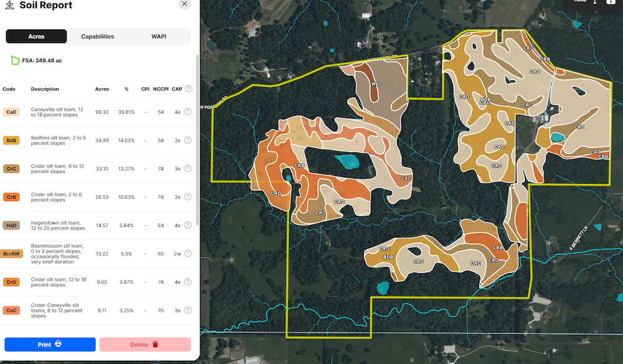
Task: Click the Soil Report plant icon
Action: (x=9, y=5)
